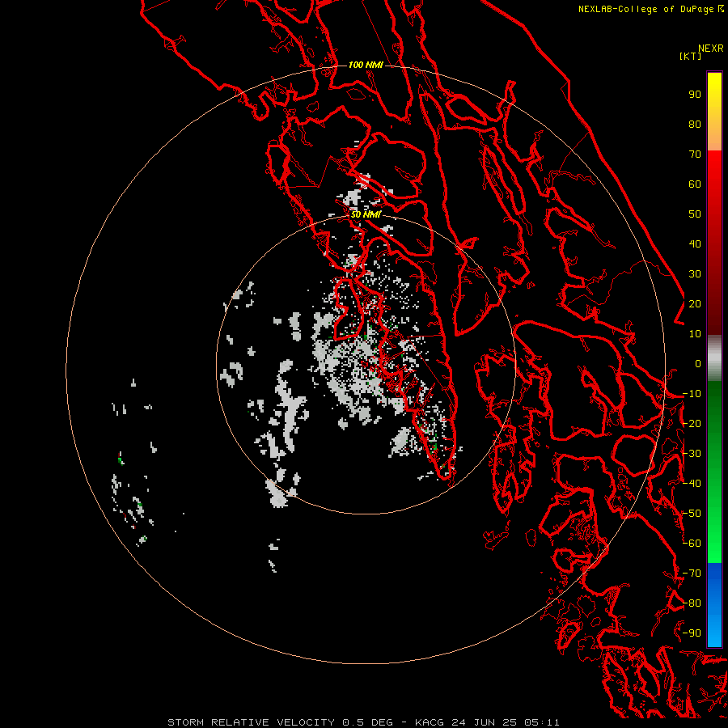Image resolution: width=728 pixels, height=728 pixels.
Task: Click the 0.5 DEG elevation text in caption
Action: click(x=367, y=722)
